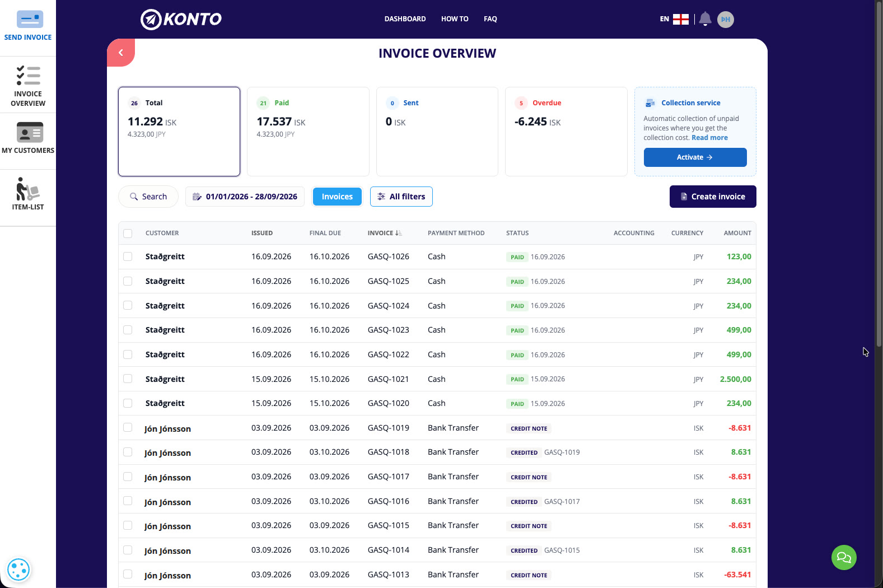Open invoice GASQ-1021 row number
Viewport: 883px width, 588px height.
point(388,379)
